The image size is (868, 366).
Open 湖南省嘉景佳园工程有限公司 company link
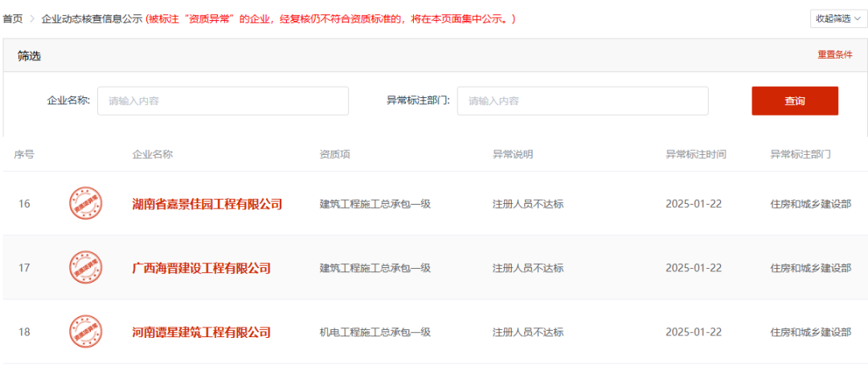(207, 204)
